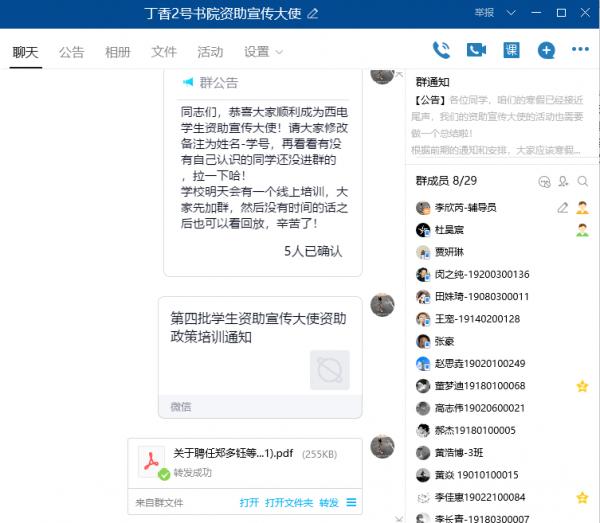Click 转发 to forward the PDF
The height and width of the screenshot is (523, 600).
pyautogui.click(x=328, y=502)
